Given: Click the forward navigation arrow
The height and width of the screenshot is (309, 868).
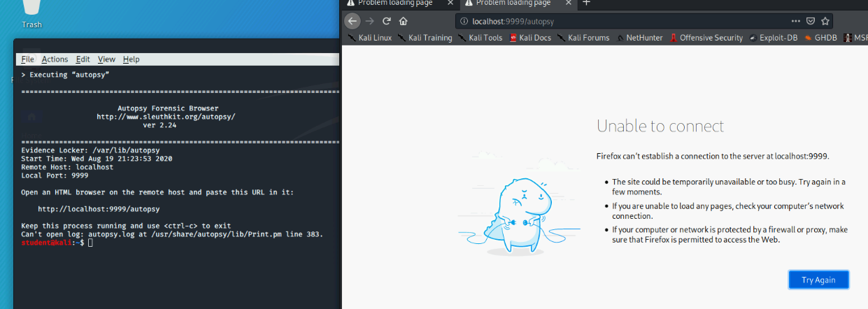Looking at the screenshot, I should pos(370,21).
